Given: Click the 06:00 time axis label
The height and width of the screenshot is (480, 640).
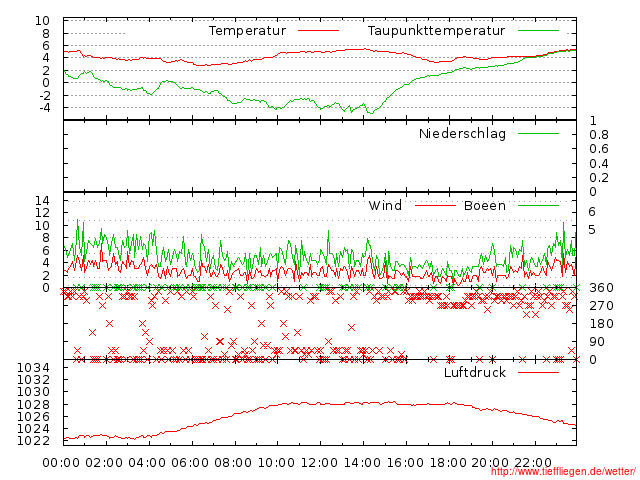Looking at the screenshot, I should coord(190,463).
